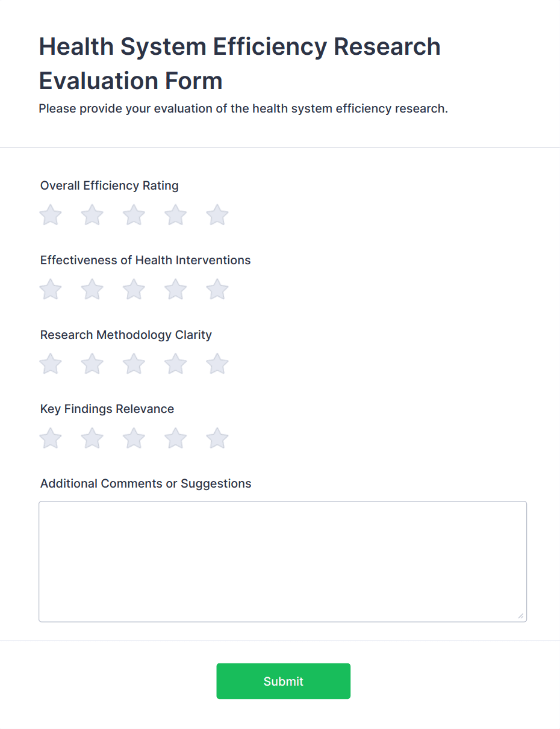Viewport: 560px width, 729px height.
Task: Select the middle star for Effectiveness rating
Action: (x=134, y=289)
